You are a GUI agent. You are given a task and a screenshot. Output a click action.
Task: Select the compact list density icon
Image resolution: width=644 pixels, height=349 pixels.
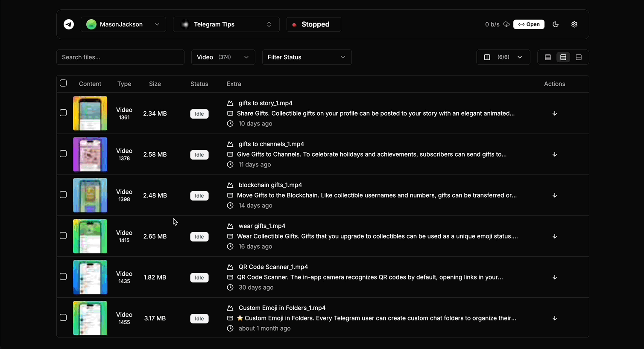click(x=548, y=57)
